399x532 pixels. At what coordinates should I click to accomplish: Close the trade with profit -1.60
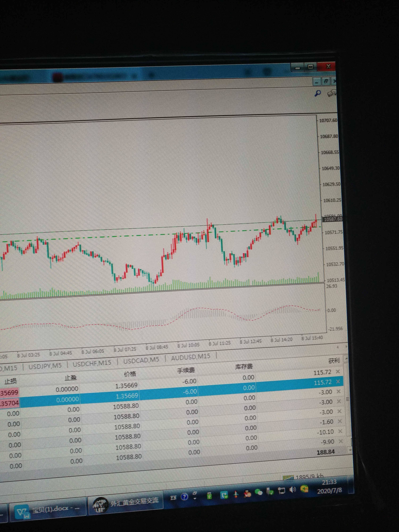tap(340, 421)
